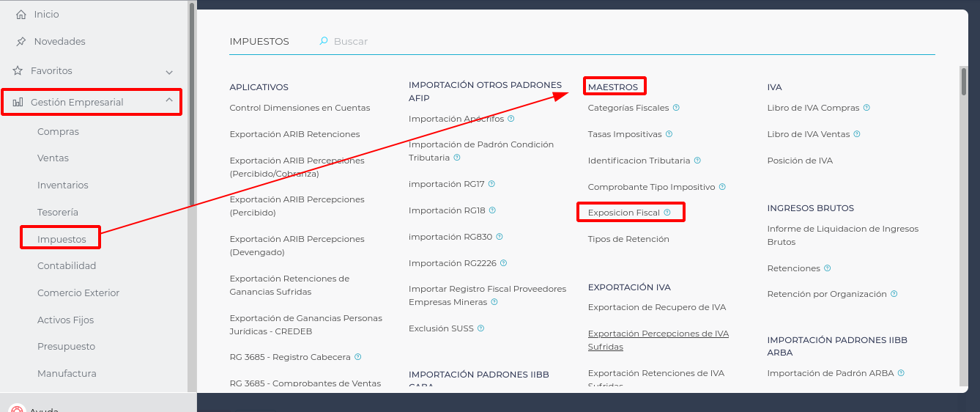Open the Tipos de Retención link
980x412 pixels.
point(628,239)
